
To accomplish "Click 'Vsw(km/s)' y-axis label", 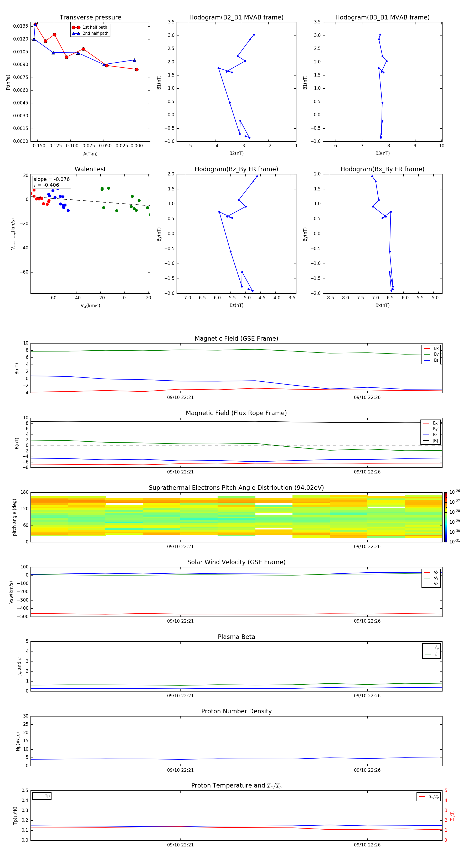I will [x=11, y=592].
